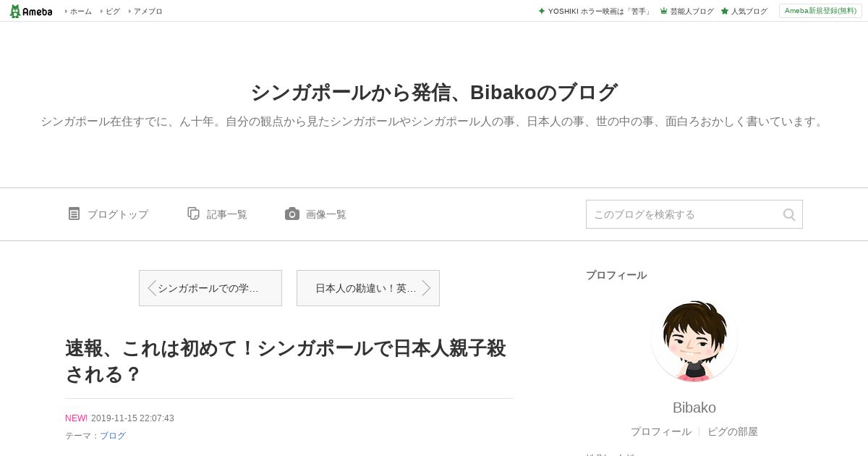868x456 pixels.
Task: Click the Ameba logo icon
Action: pyautogui.click(x=31, y=11)
